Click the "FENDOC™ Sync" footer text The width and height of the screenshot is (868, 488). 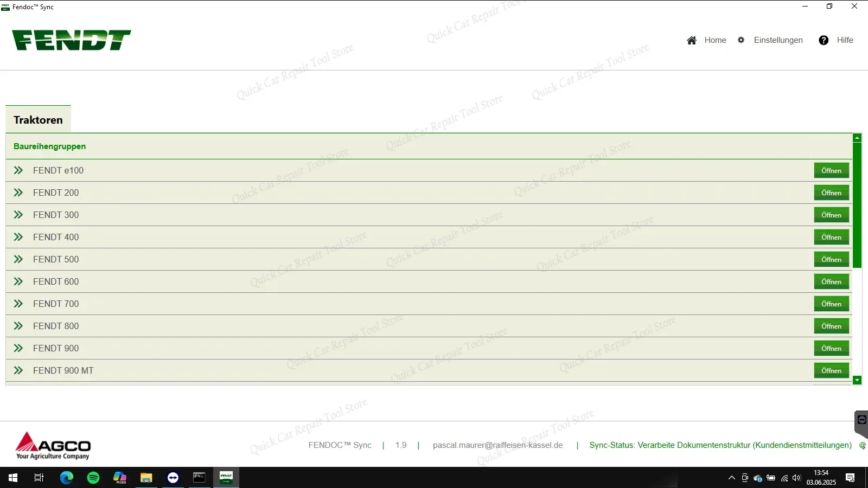point(340,445)
